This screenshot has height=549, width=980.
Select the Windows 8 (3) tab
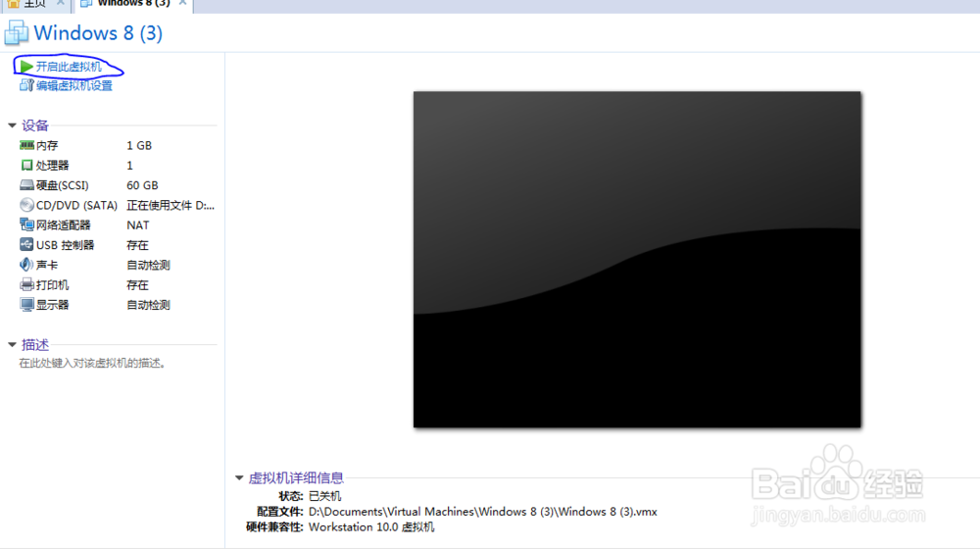click(x=133, y=3)
